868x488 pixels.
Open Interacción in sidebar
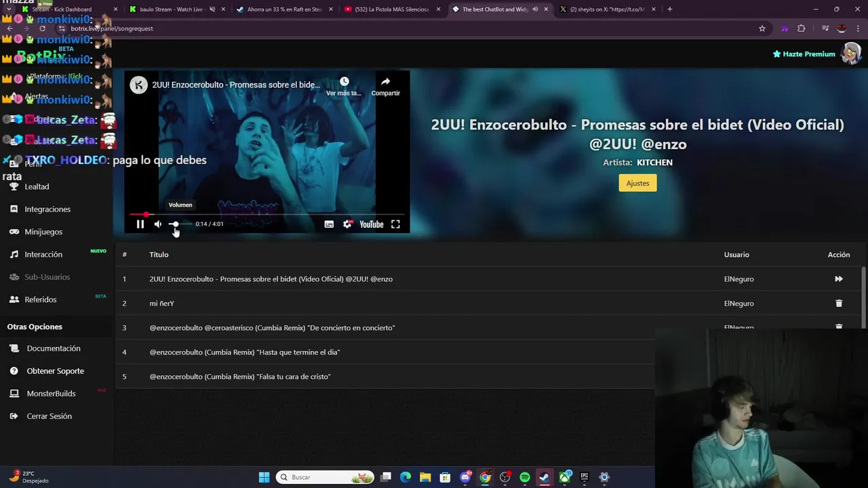43,254
